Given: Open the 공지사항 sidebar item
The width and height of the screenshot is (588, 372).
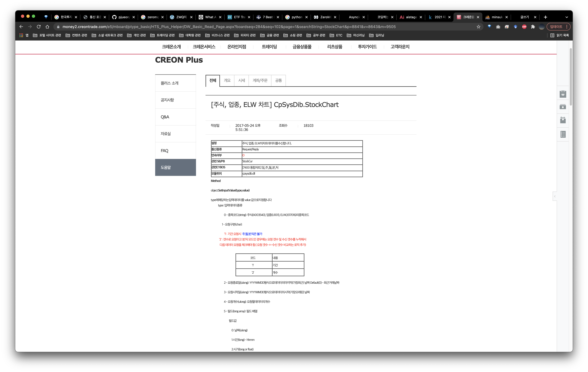Looking at the screenshot, I should (x=175, y=100).
